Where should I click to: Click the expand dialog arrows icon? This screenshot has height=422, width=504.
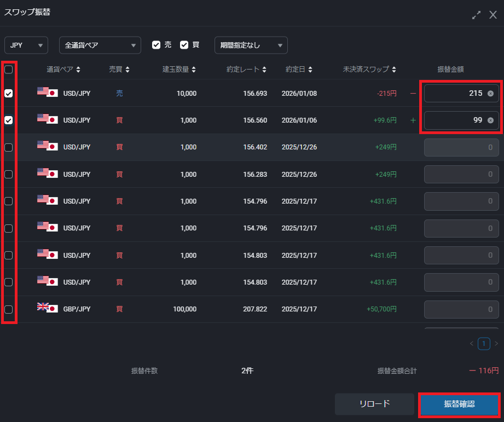477,15
